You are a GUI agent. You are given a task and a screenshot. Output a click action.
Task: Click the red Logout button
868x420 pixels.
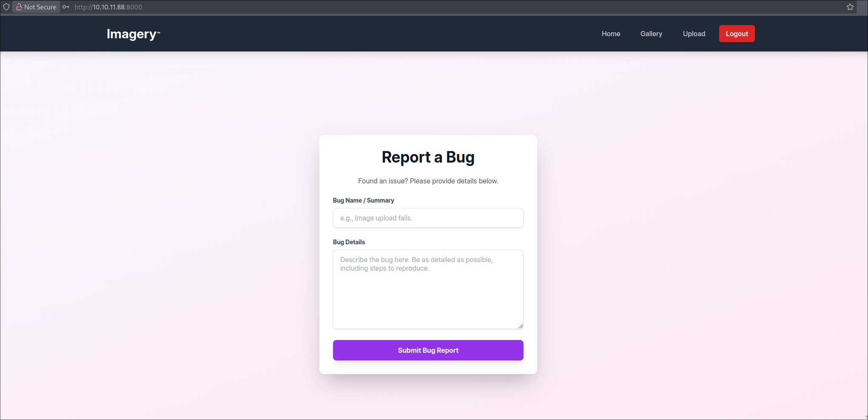[x=737, y=34]
